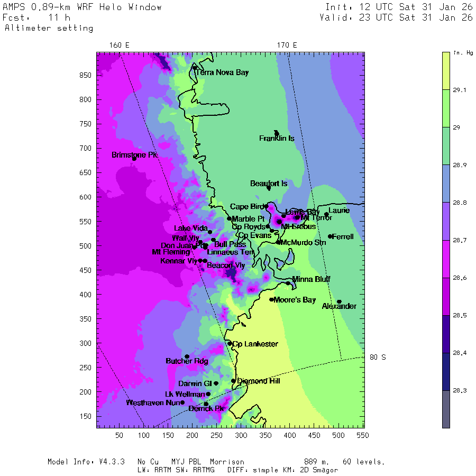Click the 'Fcst: 11 h' forecast hour text
This screenshot has height=476, width=476.
[36, 17]
